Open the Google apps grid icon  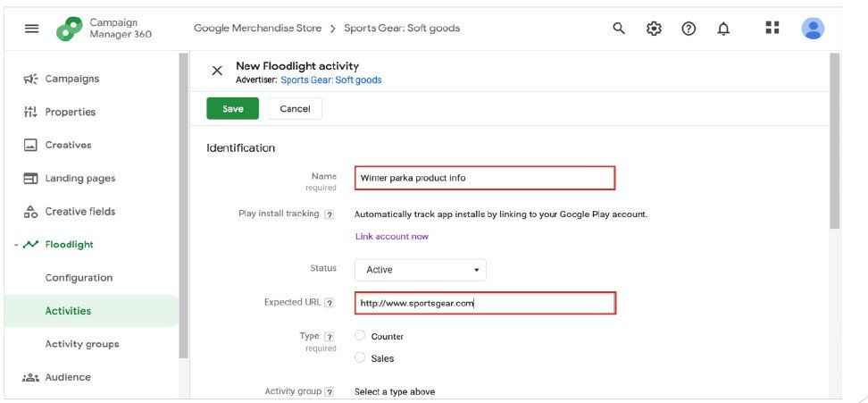coord(772,28)
